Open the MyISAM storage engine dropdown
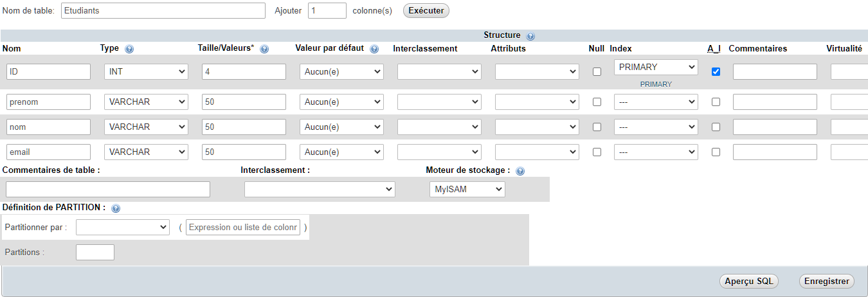The height and width of the screenshot is (297, 868). point(467,190)
